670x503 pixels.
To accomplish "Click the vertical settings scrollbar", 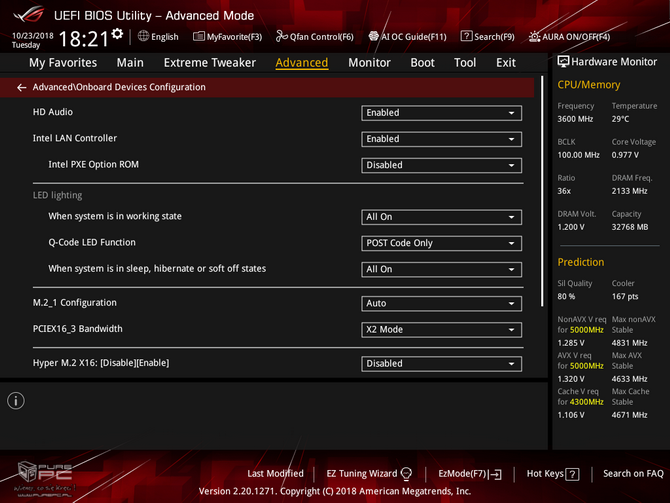I will click(x=542, y=191).
